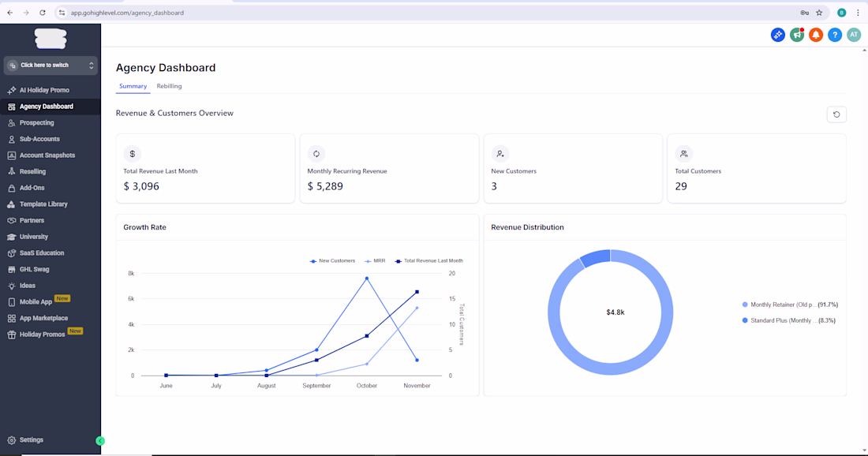Toggle Total Revenue Last Month legend series
868x456 pixels.
pyautogui.click(x=429, y=260)
